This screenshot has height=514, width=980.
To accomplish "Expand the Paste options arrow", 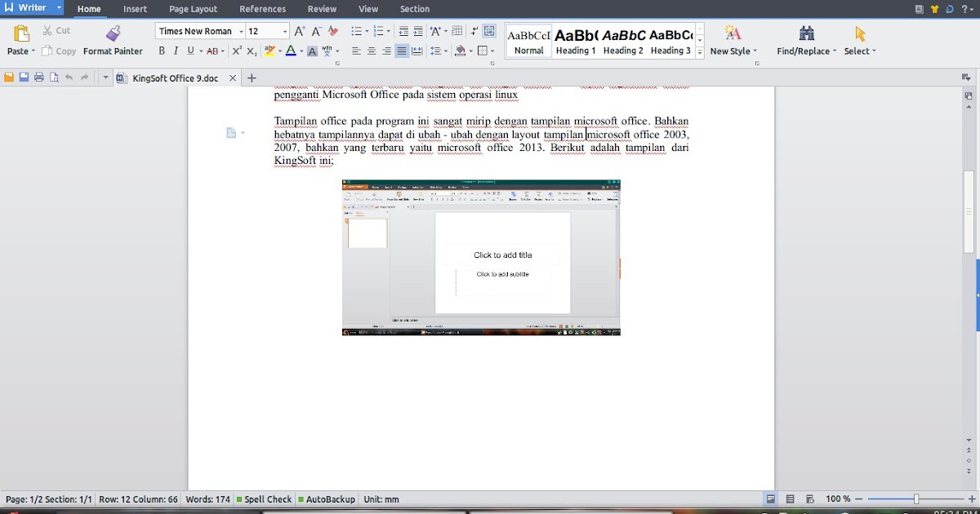I will pos(33,51).
